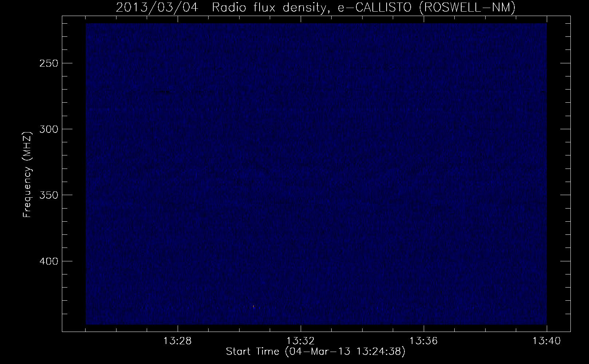Click the Frequency (MHZ) axis title
Viewport: 589px width, 364px height.
coord(28,175)
